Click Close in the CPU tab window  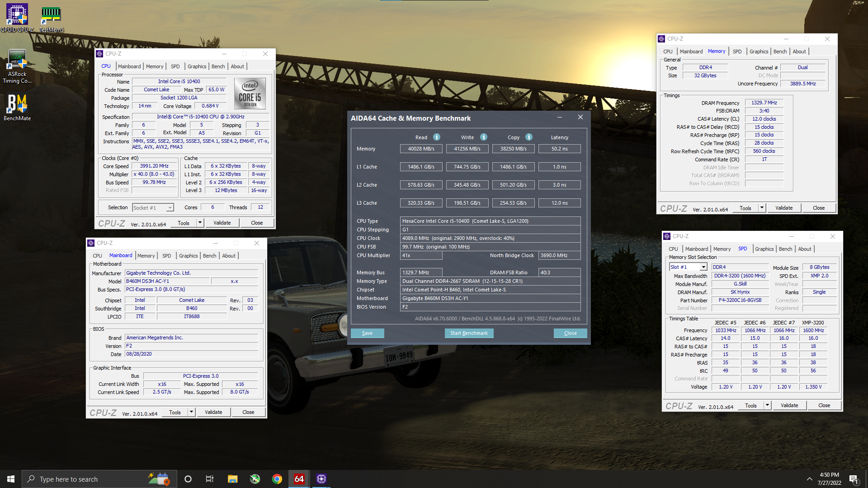point(257,223)
